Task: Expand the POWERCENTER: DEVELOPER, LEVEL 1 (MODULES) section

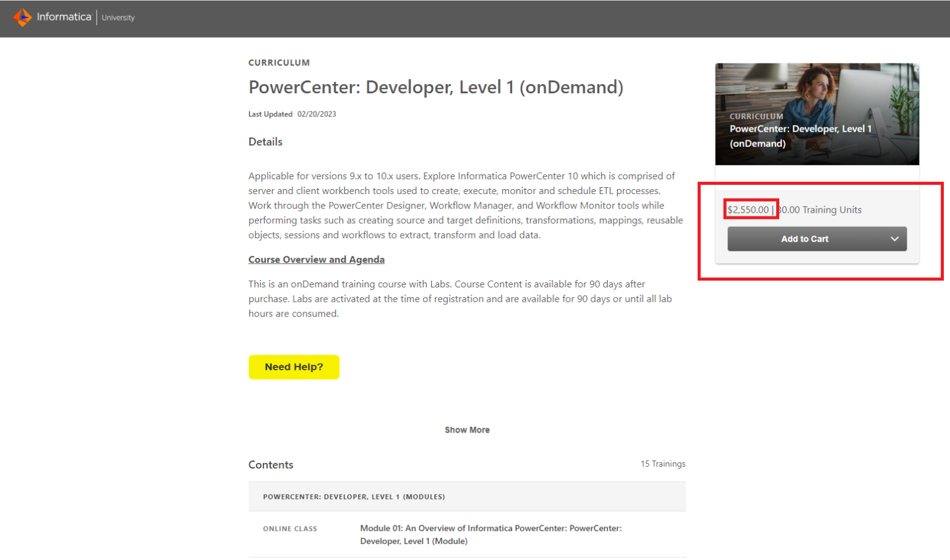Action: coord(354,496)
